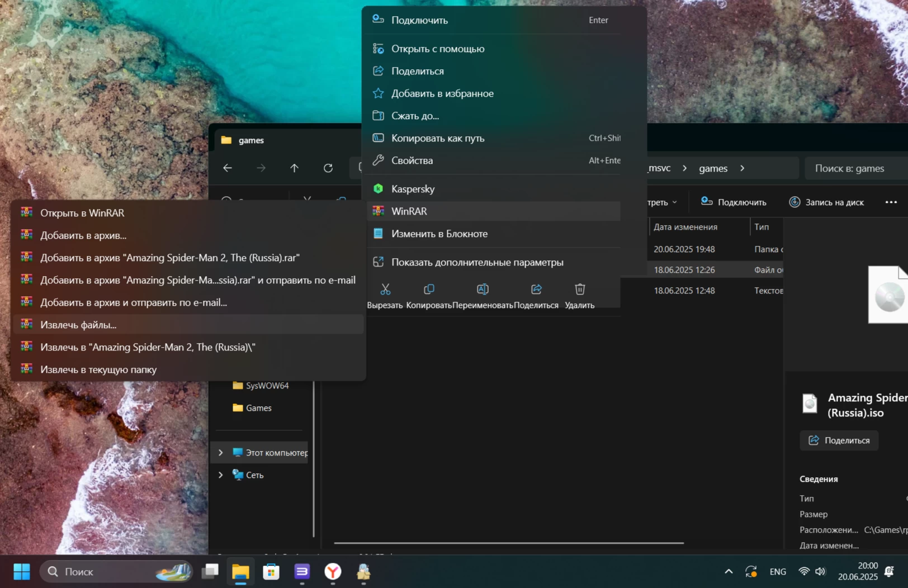Show hidden system tray icons

729,571
